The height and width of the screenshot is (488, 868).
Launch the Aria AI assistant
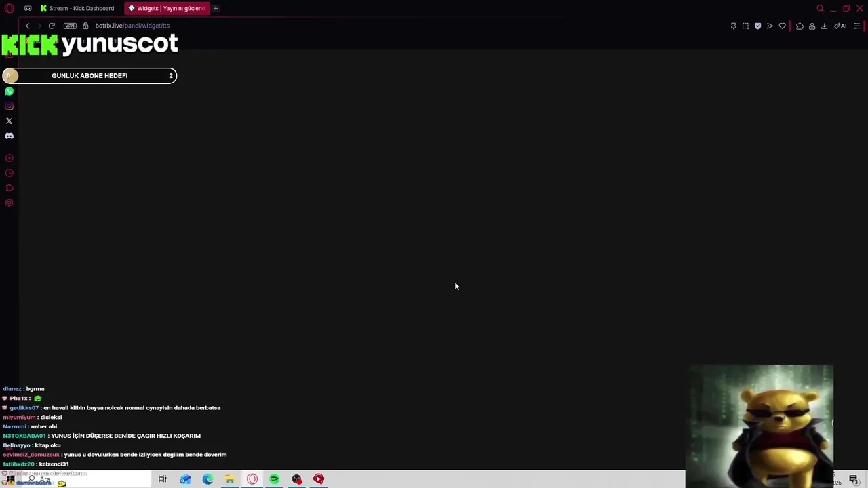840,26
